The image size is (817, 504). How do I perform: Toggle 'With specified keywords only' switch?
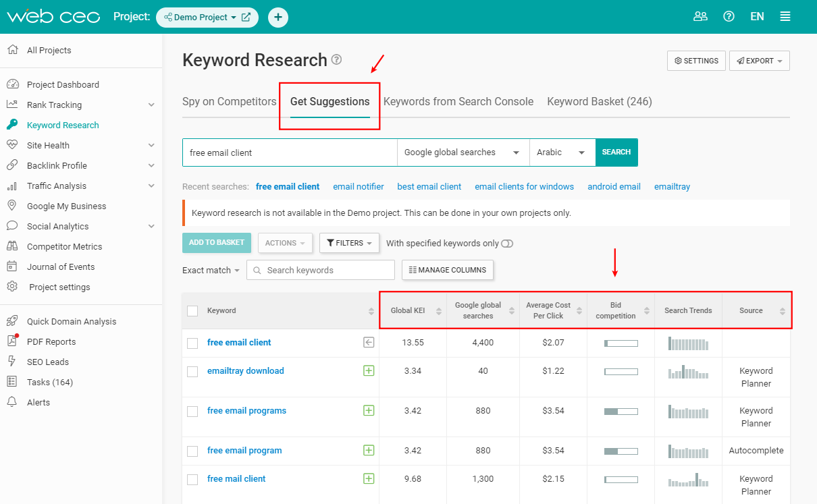click(x=507, y=244)
